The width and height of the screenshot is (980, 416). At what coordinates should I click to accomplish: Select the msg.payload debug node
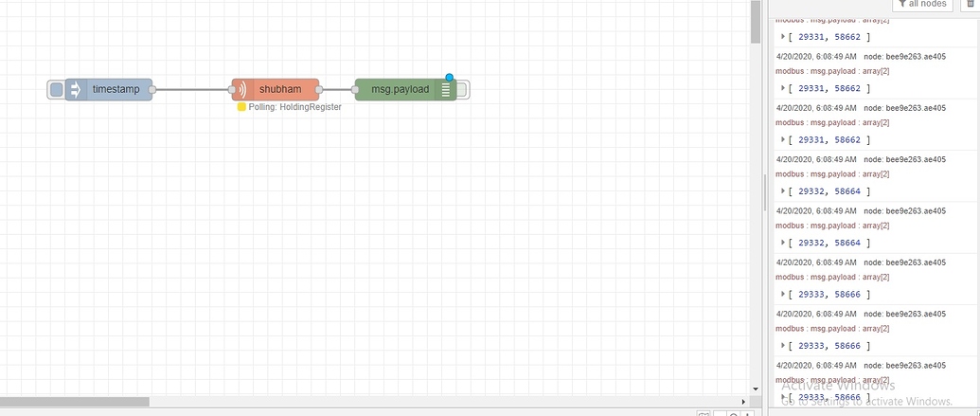point(405,89)
